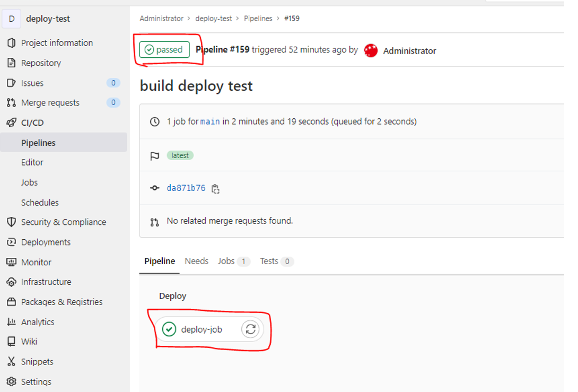
Task: Switch to the Needs tab
Action: [x=197, y=261]
